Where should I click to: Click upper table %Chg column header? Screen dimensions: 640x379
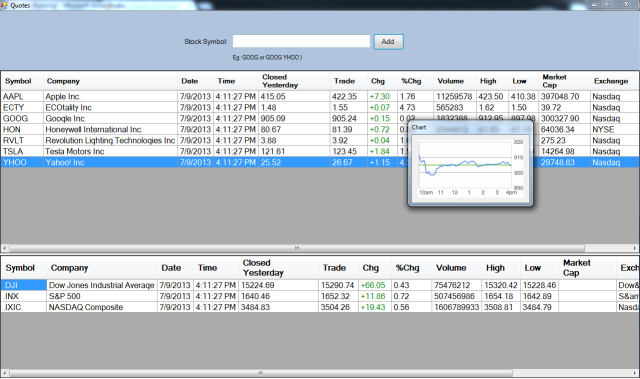[x=415, y=81]
